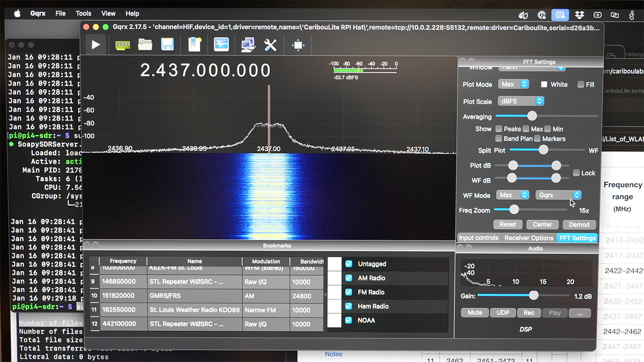Image resolution: width=644 pixels, height=362 pixels.
Task: Toggle full screen with arrows icon
Action: (x=298, y=45)
